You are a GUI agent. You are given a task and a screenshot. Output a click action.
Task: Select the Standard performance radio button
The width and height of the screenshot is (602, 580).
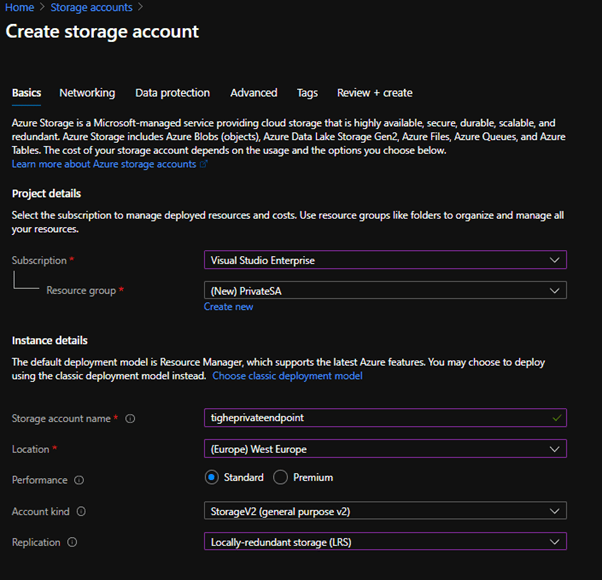212,478
